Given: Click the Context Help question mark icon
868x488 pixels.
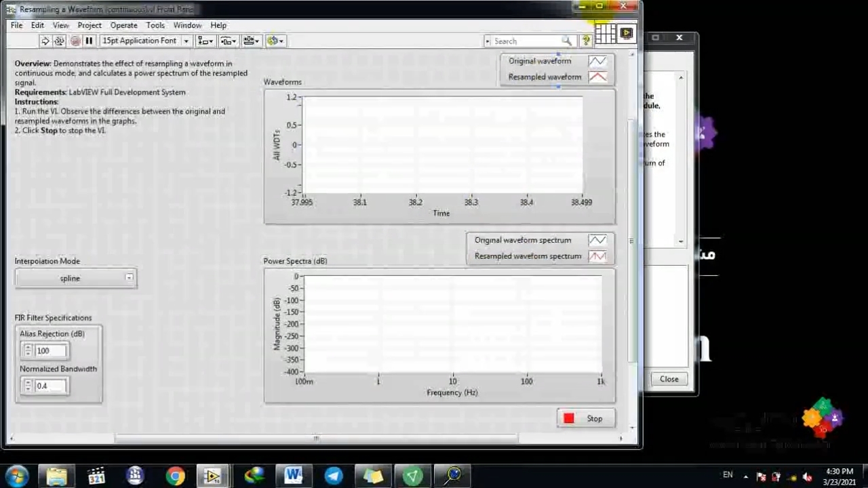Looking at the screenshot, I should [587, 41].
